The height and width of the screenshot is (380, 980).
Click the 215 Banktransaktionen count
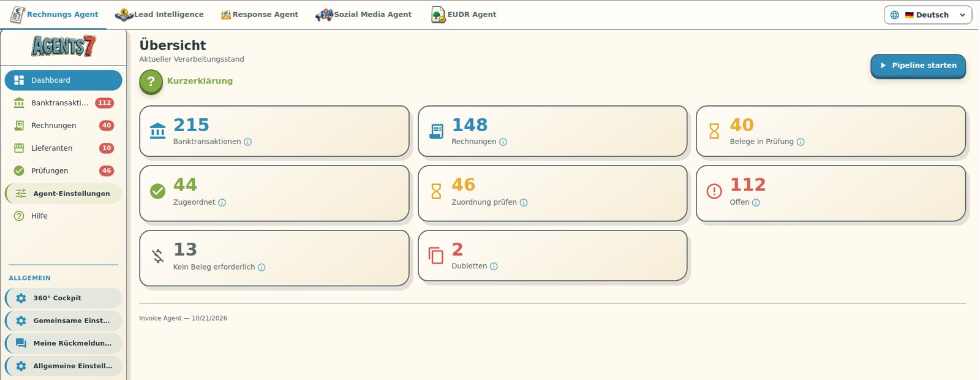point(191,125)
